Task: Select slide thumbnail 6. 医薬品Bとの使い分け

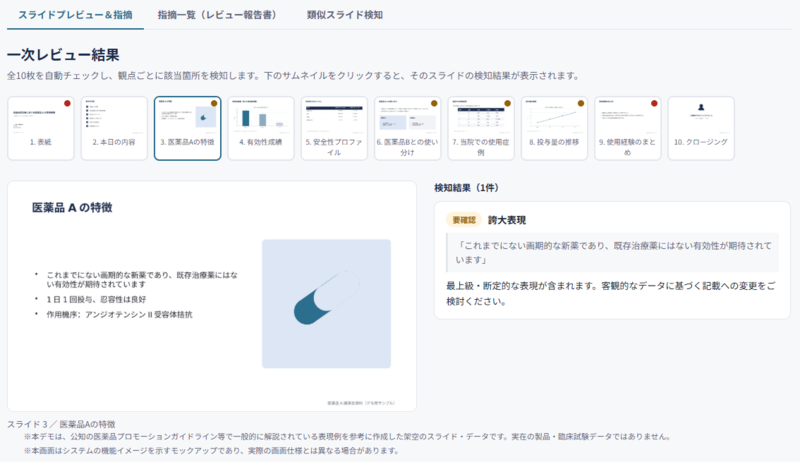Action: (408, 129)
